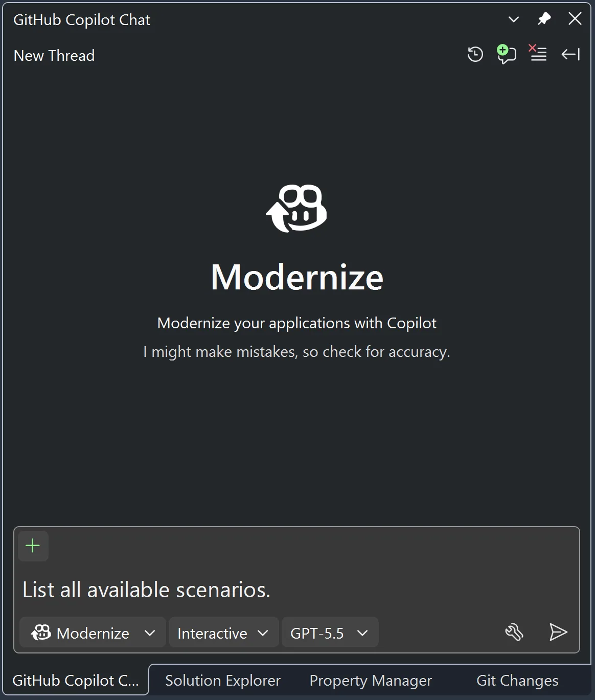Switch to the Property Manager tab
The height and width of the screenshot is (700, 595).
371,681
